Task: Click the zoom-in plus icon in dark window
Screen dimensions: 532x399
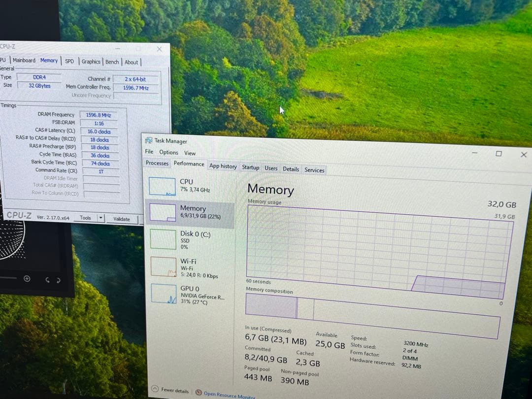Action: (x=27, y=279)
